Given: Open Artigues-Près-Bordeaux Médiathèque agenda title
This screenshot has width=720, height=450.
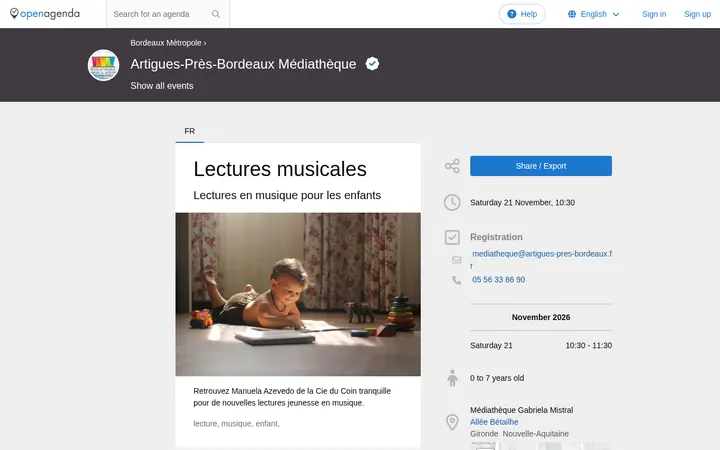Looking at the screenshot, I should pyautogui.click(x=243, y=64).
